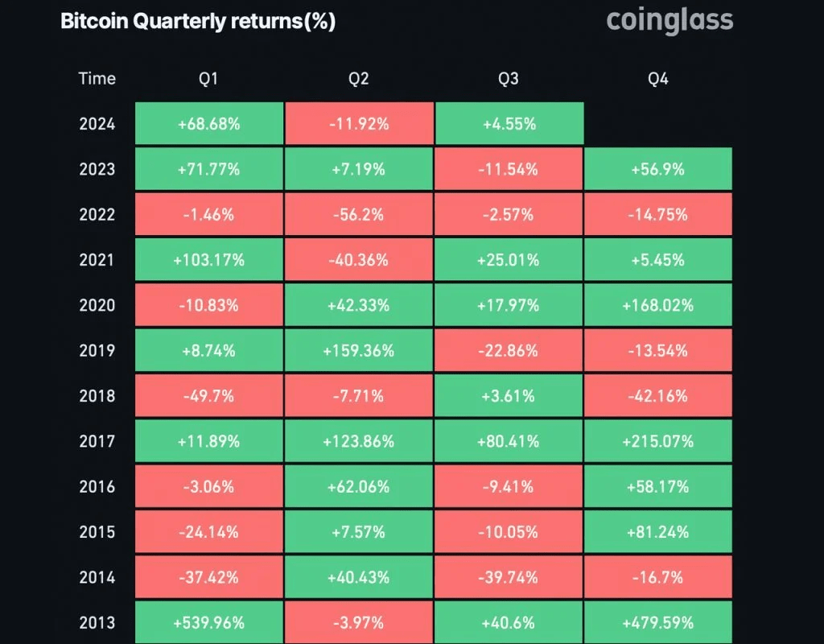
Task: Click the coinglass logo
Action: coord(669,21)
